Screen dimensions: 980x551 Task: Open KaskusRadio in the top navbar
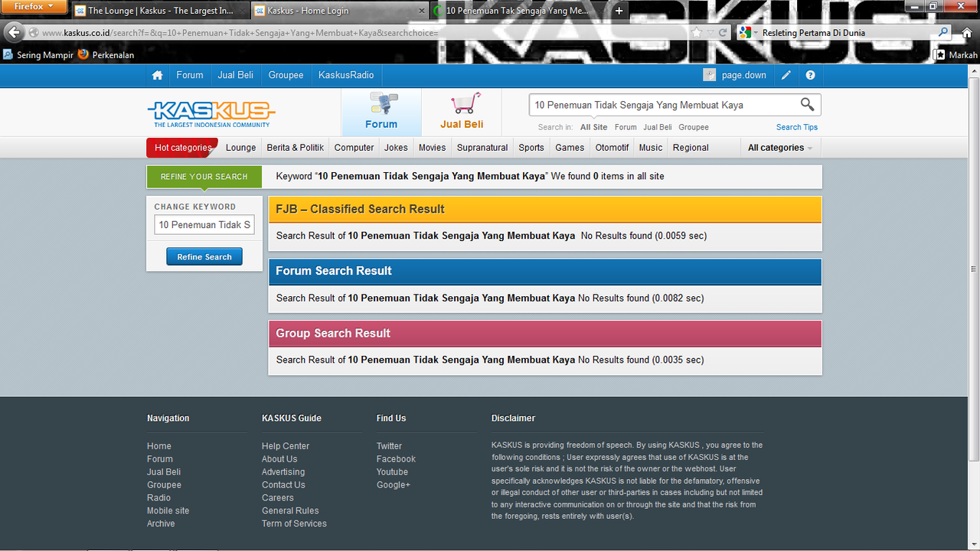point(346,75)
